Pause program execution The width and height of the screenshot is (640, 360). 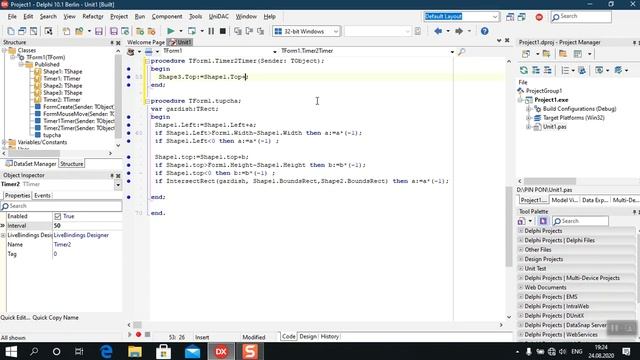[211, 31]
